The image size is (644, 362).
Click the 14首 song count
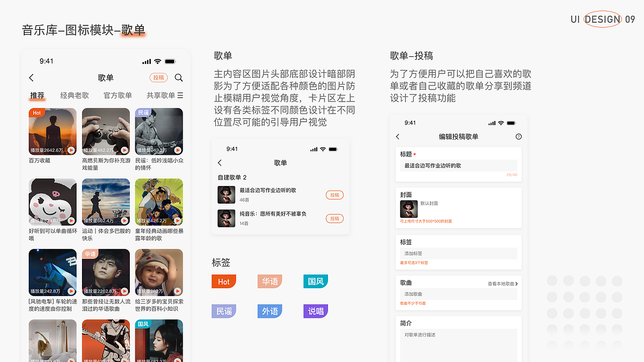[x=244, y=223]
